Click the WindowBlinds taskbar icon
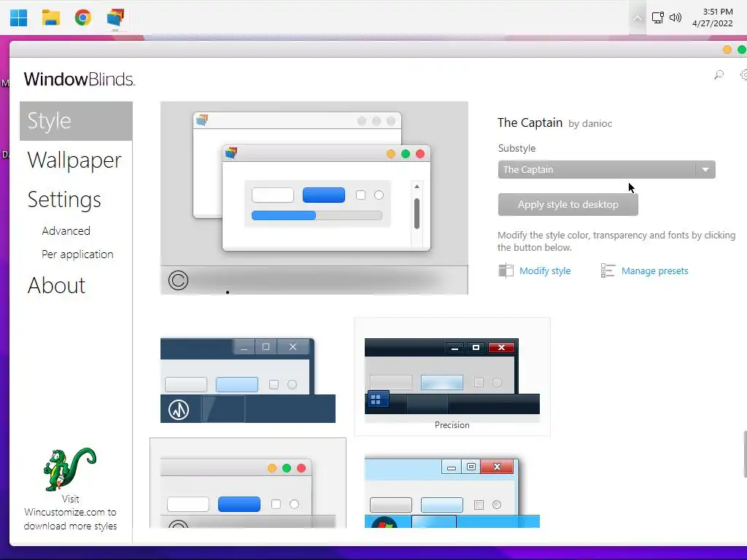This screenshot has height=560, width=747. tap(115, 17)
